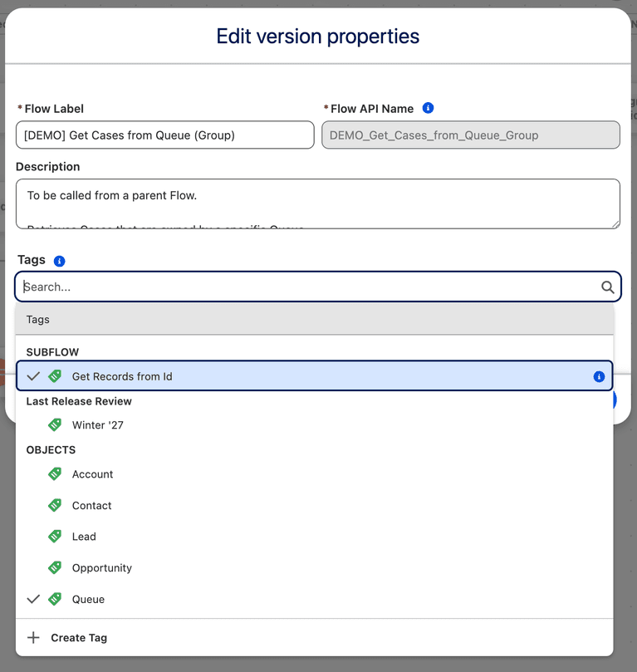Select the Lead tag option
Screen dimensions: 637x672
pyautogui.click(x=315, y=537)
